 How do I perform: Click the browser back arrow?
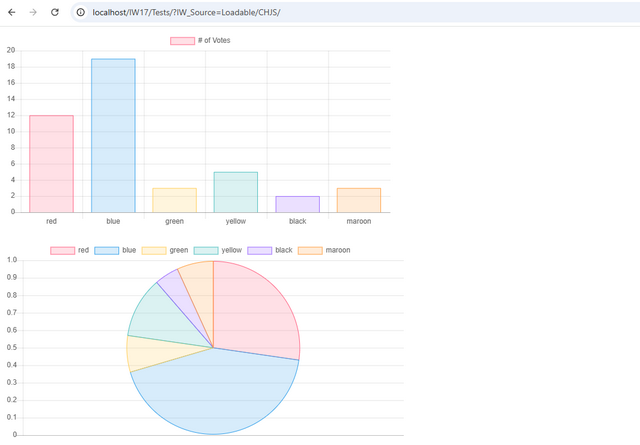click(x=11, y=12)
